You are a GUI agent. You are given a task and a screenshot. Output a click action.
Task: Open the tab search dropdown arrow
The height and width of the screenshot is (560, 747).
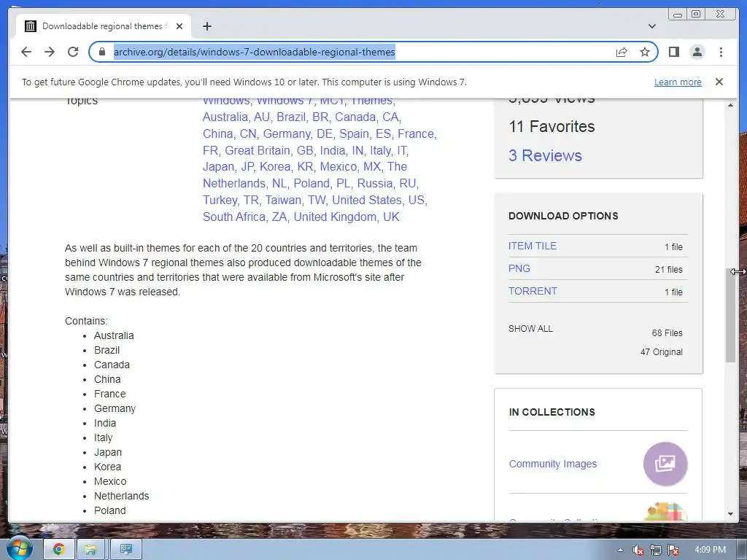(652, 26)
